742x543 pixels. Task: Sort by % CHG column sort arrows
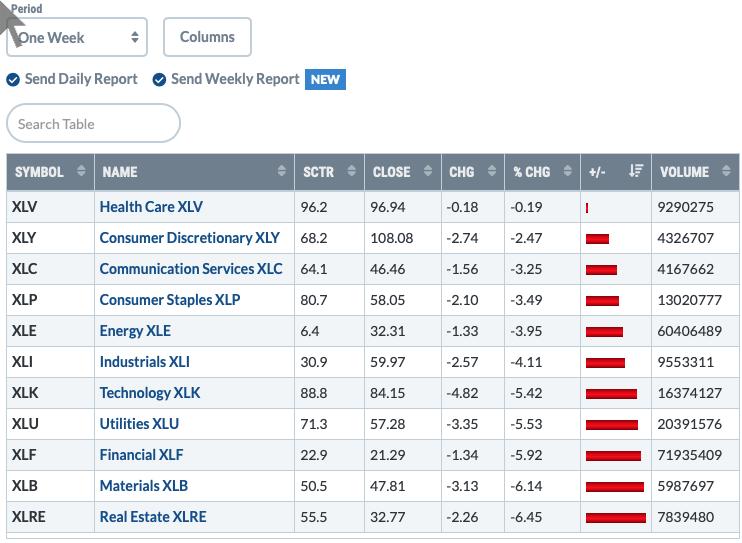point(567,170)
